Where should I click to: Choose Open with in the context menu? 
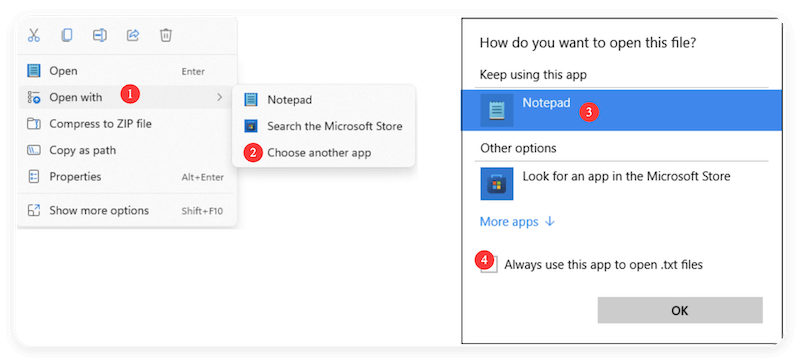(x=127, y=97)
